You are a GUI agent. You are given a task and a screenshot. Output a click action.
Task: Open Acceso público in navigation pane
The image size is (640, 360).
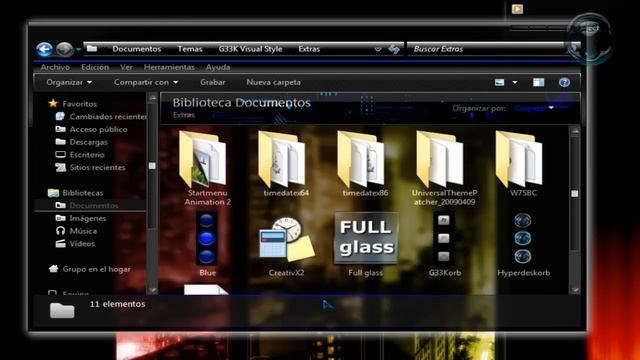[91, 129]
